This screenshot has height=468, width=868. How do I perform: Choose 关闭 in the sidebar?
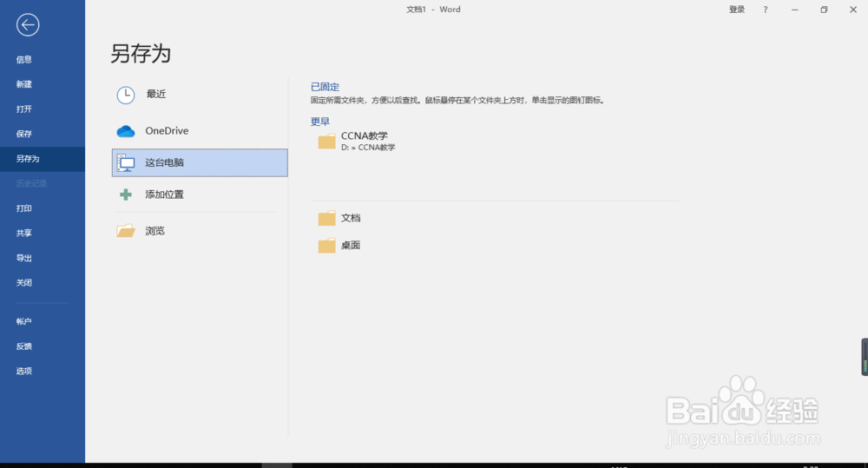coord(23,282)
